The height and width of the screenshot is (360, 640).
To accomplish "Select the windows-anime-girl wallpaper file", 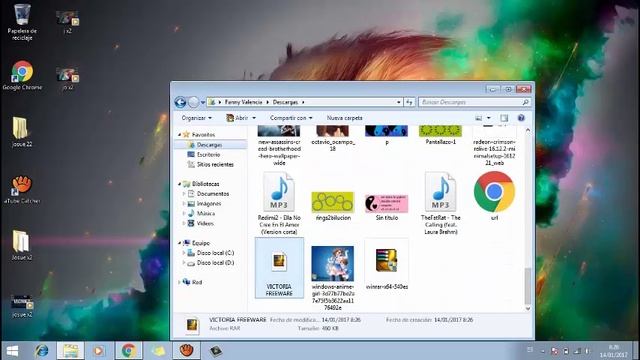I will point(333,278).
